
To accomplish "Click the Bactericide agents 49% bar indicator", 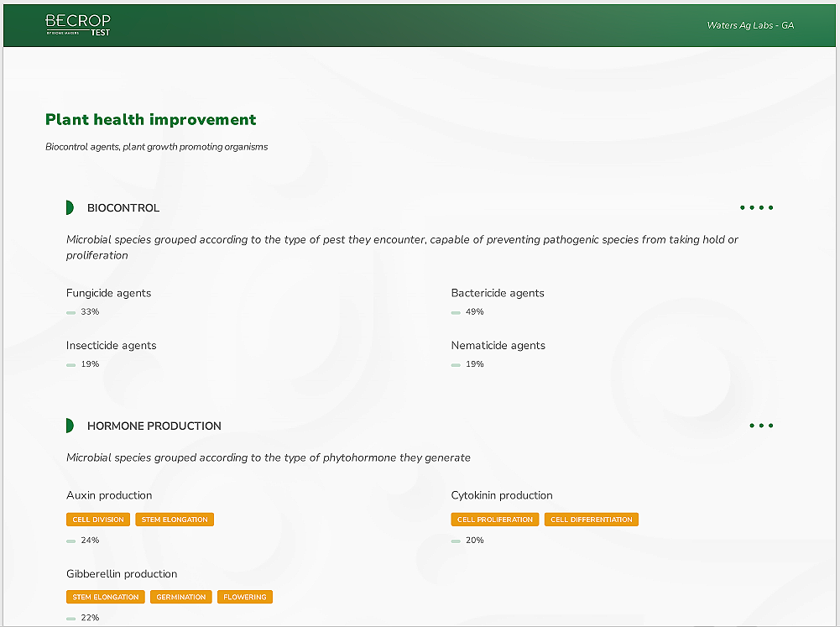I will click(456, 312).
